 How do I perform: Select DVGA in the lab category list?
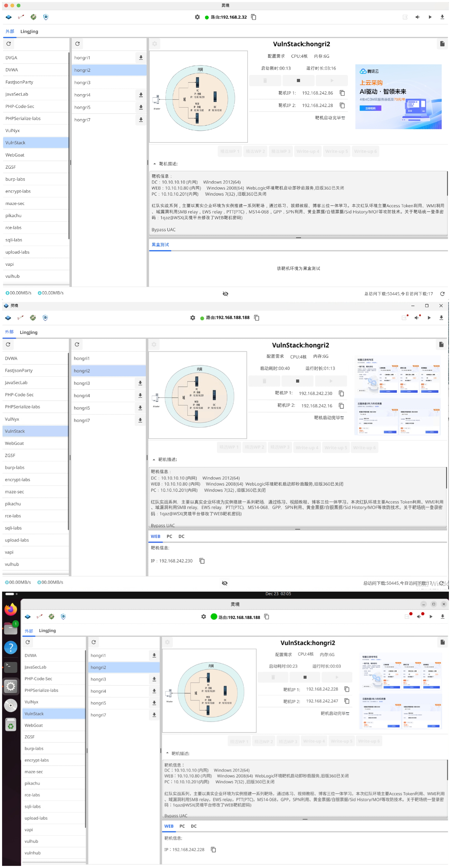pyautogui.click(x=11, y=58)
